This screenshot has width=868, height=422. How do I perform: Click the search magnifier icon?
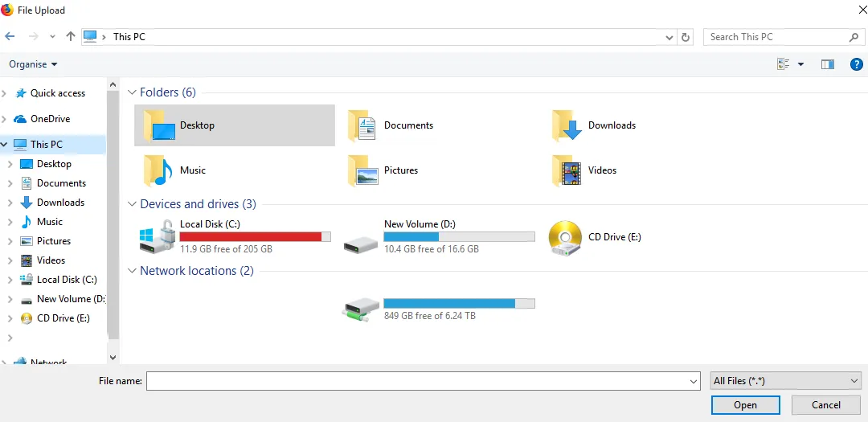coord(853,37)
